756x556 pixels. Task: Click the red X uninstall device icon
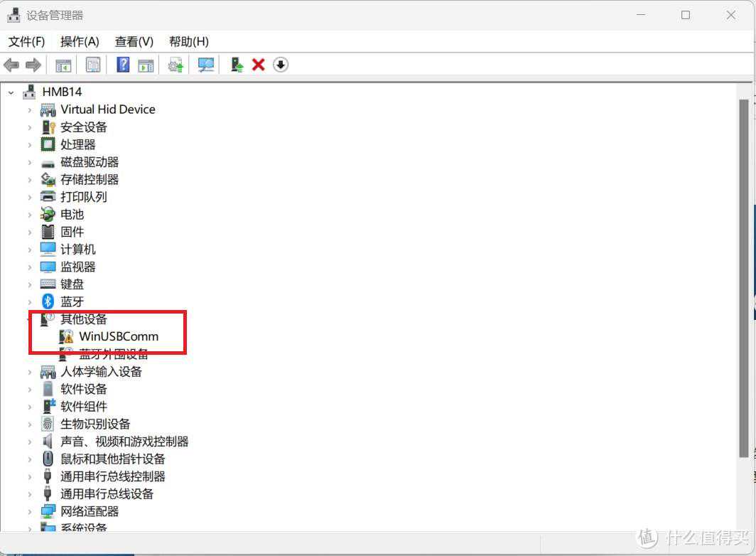point(259,65)
